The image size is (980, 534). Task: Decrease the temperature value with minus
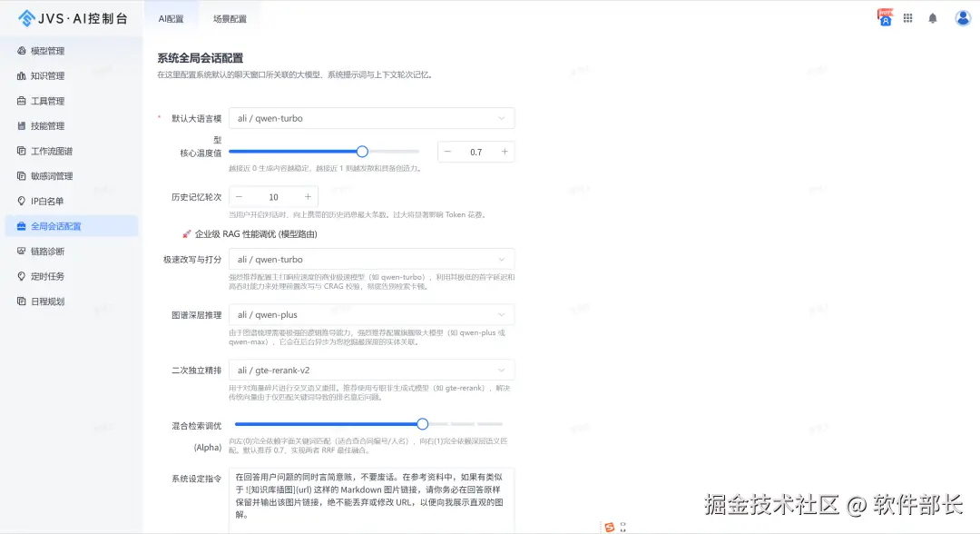447,152
